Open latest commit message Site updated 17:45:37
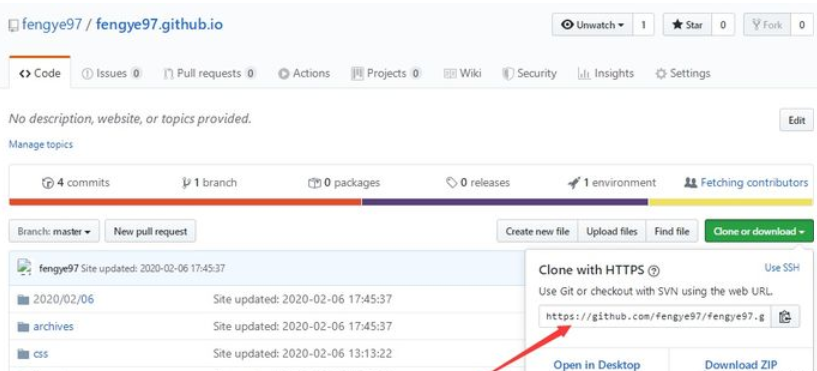This screenshot has width=817, height=371. (153, 268)
